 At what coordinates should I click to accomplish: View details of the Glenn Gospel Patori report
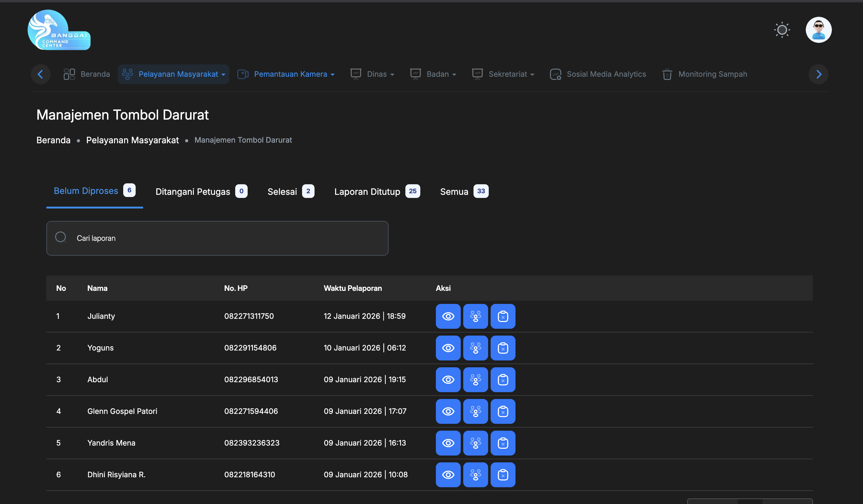tap(448, 411)
